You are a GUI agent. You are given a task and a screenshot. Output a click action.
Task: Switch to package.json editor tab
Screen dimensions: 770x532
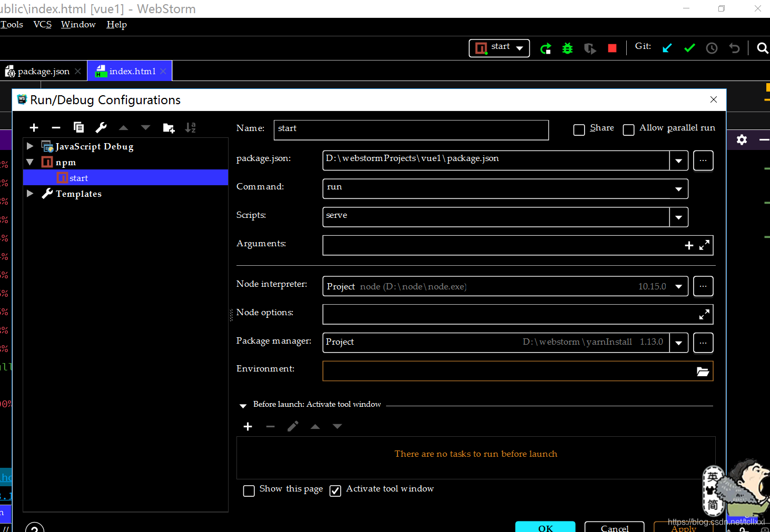point(43,71)
